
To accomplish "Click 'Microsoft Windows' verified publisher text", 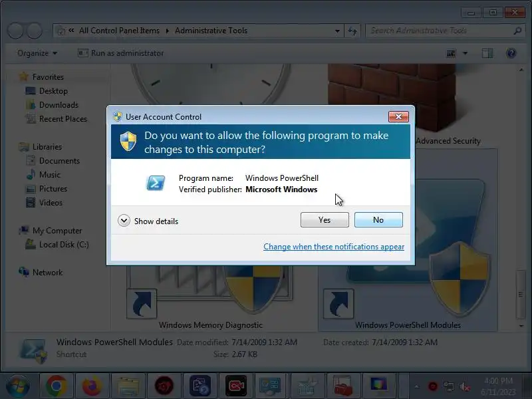I will [x=281, y=190].
